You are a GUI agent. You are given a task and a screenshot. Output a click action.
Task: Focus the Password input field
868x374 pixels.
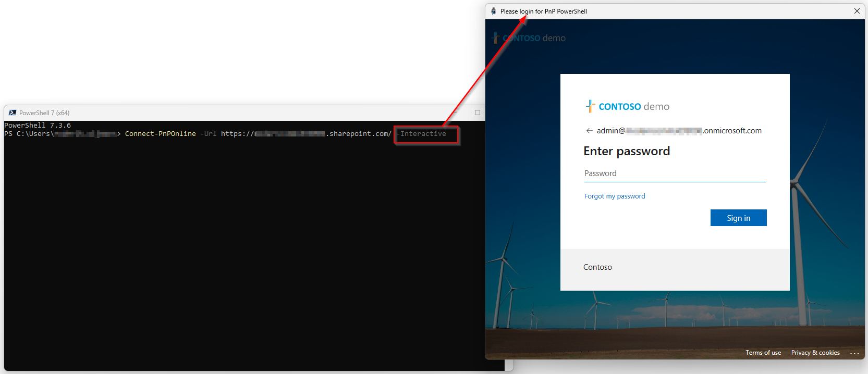(x=675, y=173)
